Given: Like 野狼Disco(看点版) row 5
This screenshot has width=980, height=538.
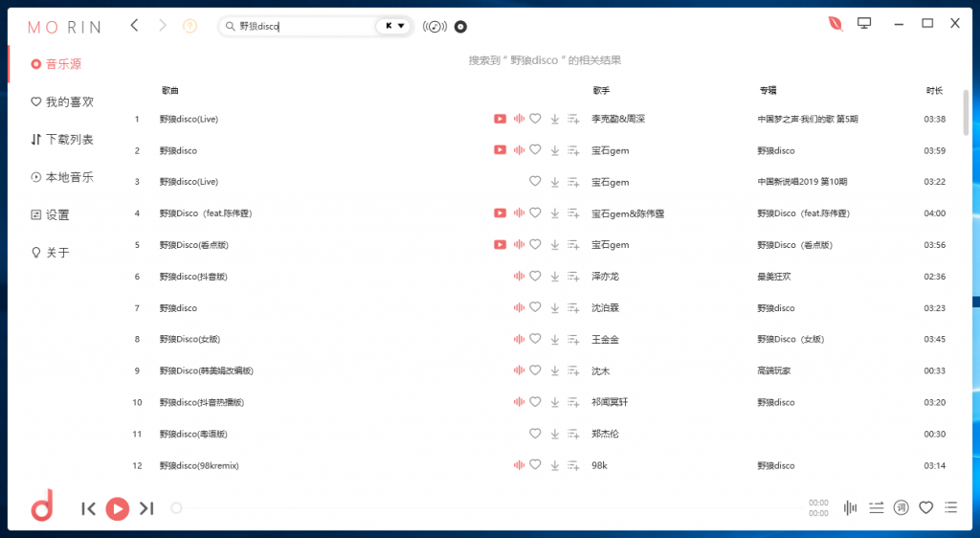Looking at the screenshot, I should (535, 244).
